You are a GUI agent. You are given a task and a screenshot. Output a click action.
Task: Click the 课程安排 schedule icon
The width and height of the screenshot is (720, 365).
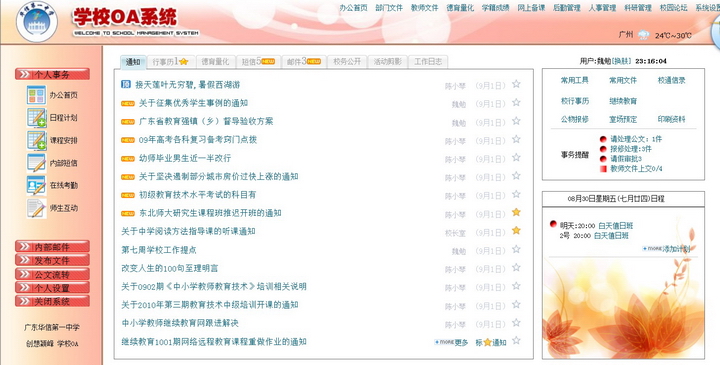36,140
